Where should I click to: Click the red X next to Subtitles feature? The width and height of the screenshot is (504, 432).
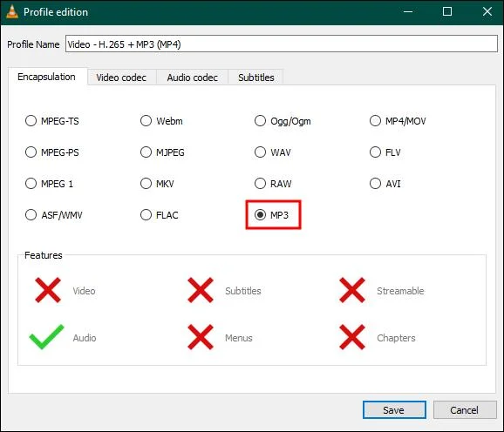point(201,290)
